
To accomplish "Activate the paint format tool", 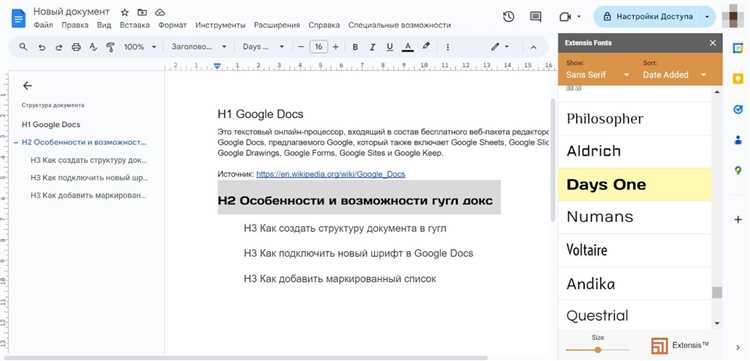I will tap(110, 47).
